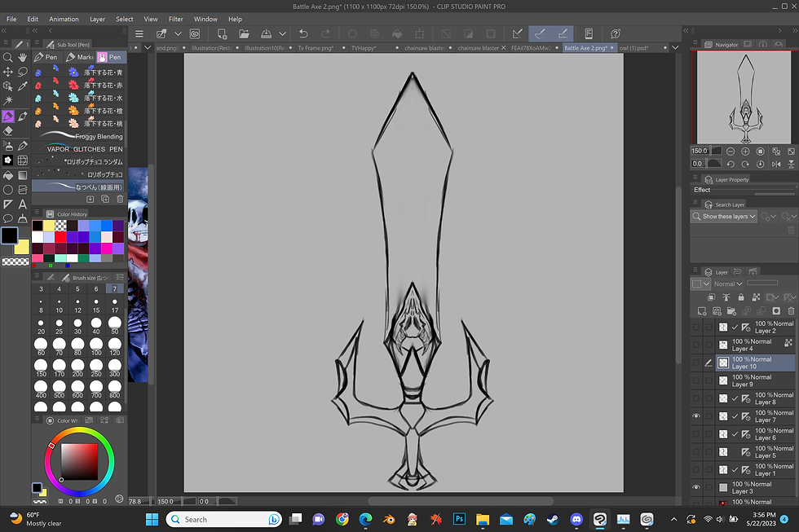Show Layer 5 via its visibility box
Viewport: 799px width, 532px height.
pos(696,451)
